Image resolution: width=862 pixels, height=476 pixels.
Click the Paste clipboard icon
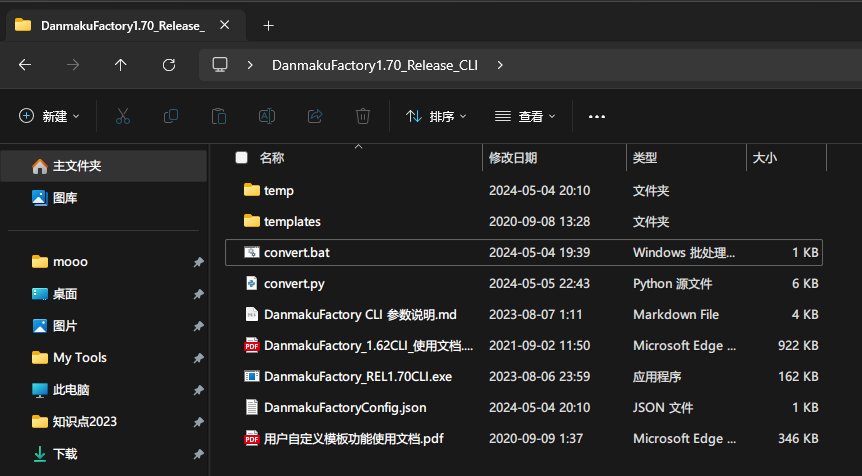(219, 116)
